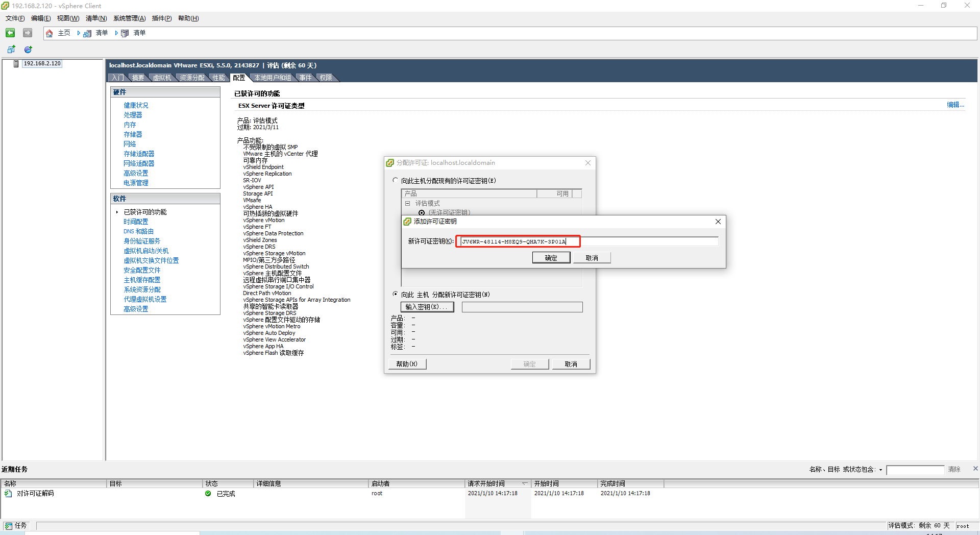Expand the 已获许可的功能 sidebar item

pyautogui.click(x=117, y=212)
